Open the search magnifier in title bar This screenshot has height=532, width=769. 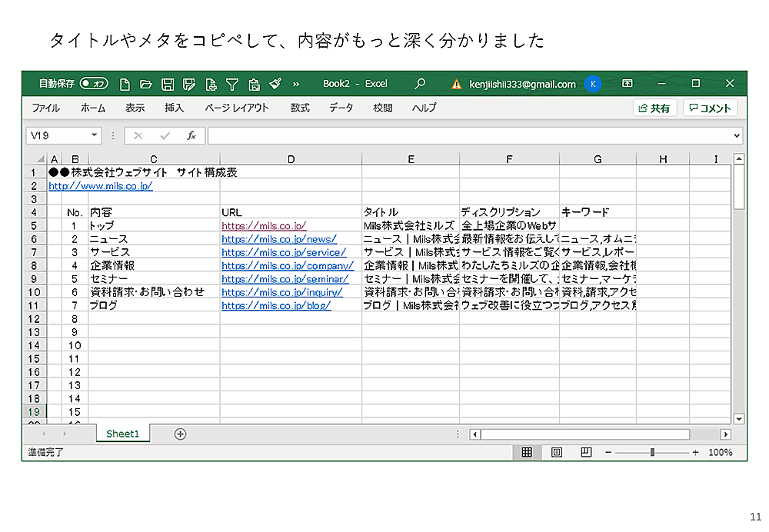click(x=420, y=84)
